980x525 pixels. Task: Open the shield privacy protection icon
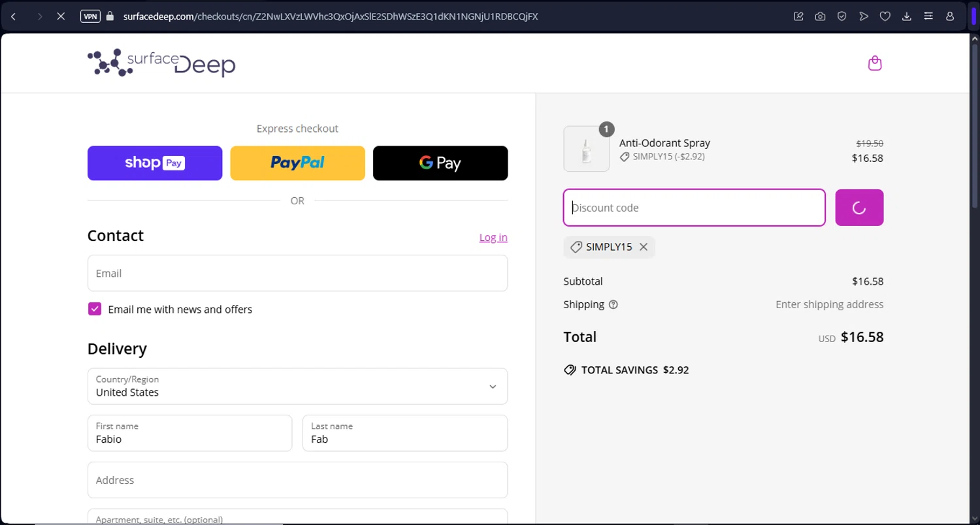pyautogui.click(x=841, y=16)
